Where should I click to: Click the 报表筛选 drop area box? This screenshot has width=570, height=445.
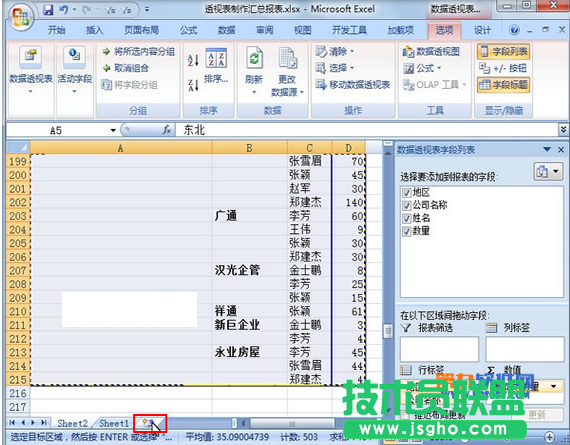439,349
